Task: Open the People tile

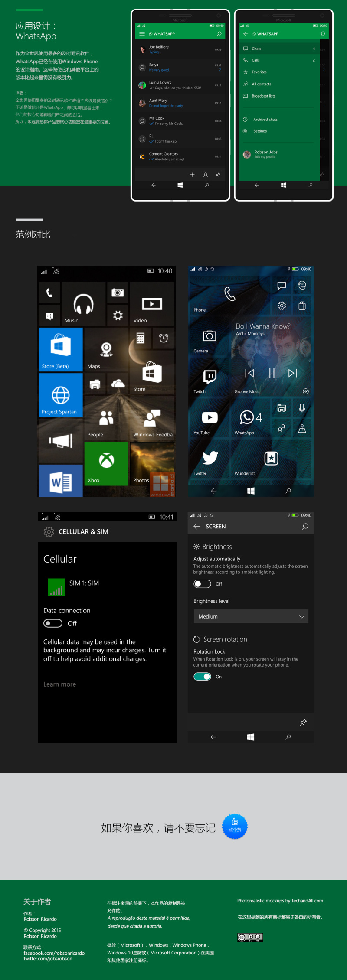Action: click(x=106, y=418)
